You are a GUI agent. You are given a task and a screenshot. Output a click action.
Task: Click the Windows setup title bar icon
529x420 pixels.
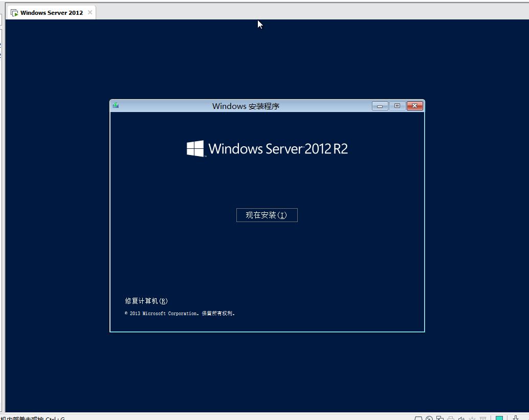coord(116,106)
